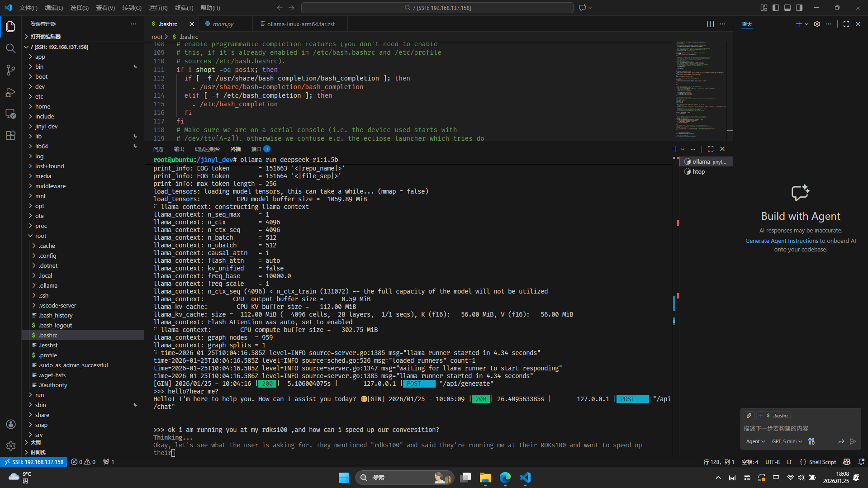Switch to the Problems panel tab
Viewport: 868px width, 488px height.
[x=158, y=149]
